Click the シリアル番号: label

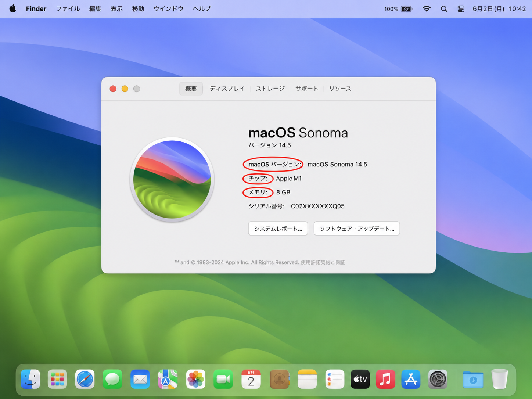pyautogui.click(x=267, y=206)
